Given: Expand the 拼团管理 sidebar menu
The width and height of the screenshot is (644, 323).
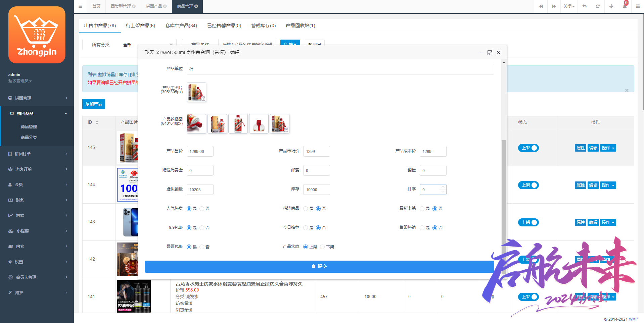Looking at the screenshot, I should pos(37,98).
